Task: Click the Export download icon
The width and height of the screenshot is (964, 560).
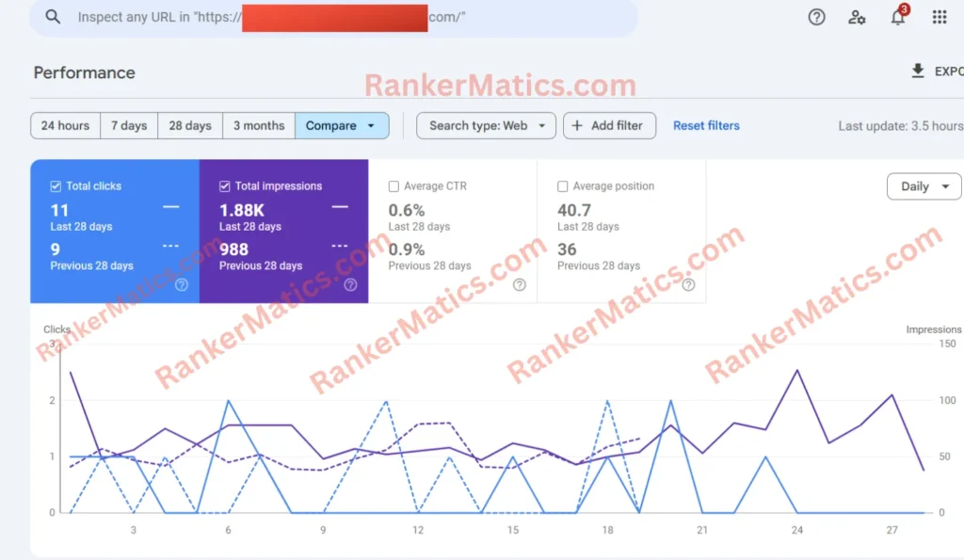Action: (x=918, y=72)
